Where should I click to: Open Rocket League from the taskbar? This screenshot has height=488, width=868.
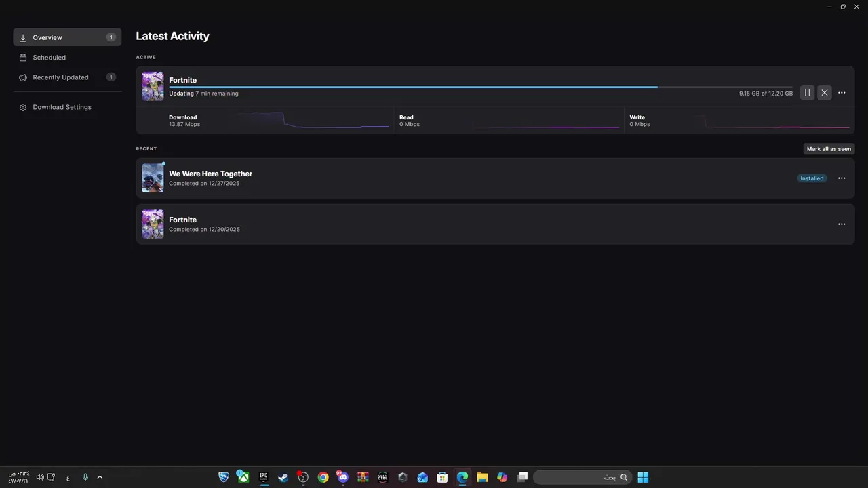[x=224, y=477]
